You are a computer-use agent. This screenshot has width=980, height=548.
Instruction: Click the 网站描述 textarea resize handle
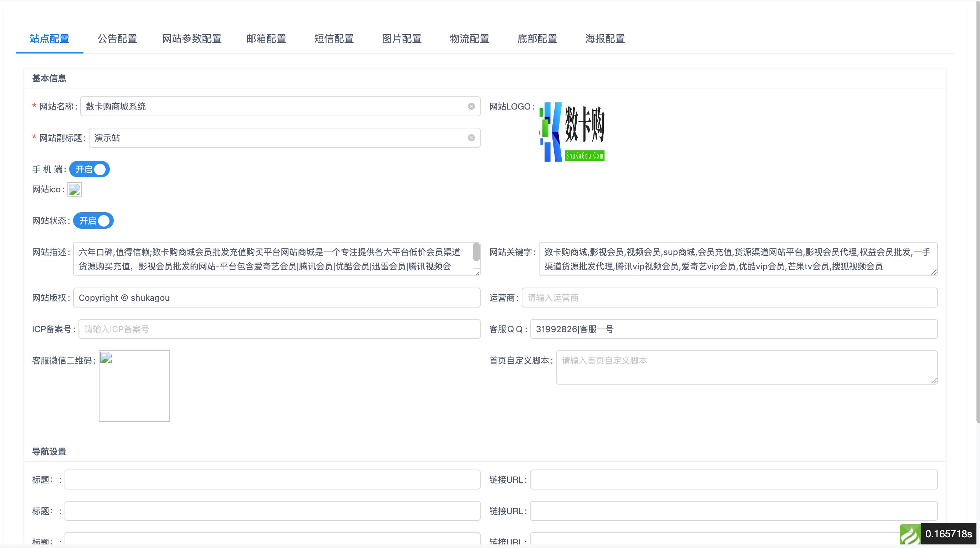click(x=477, y=272)
